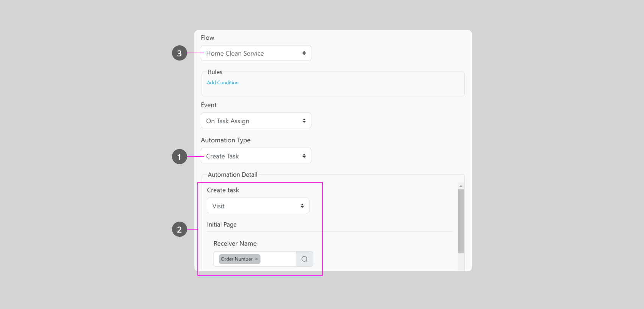
Task: Remove the Order Number tag
Action: click(x=256, y=259)
